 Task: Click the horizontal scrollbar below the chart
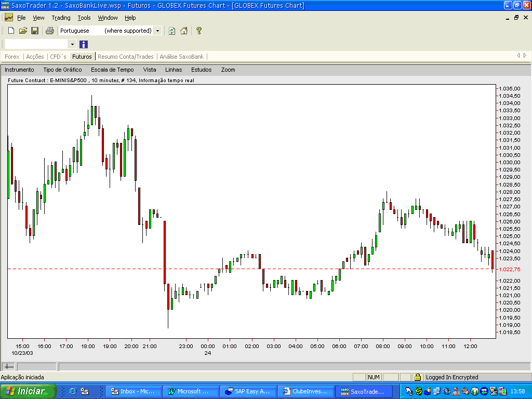point(294,366)
